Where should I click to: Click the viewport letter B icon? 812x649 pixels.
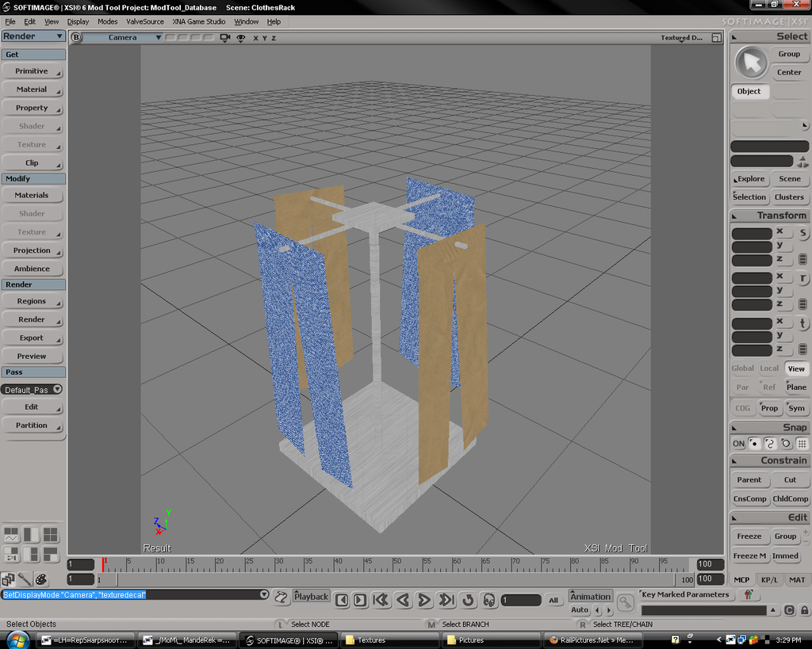(x=76, y=37)
